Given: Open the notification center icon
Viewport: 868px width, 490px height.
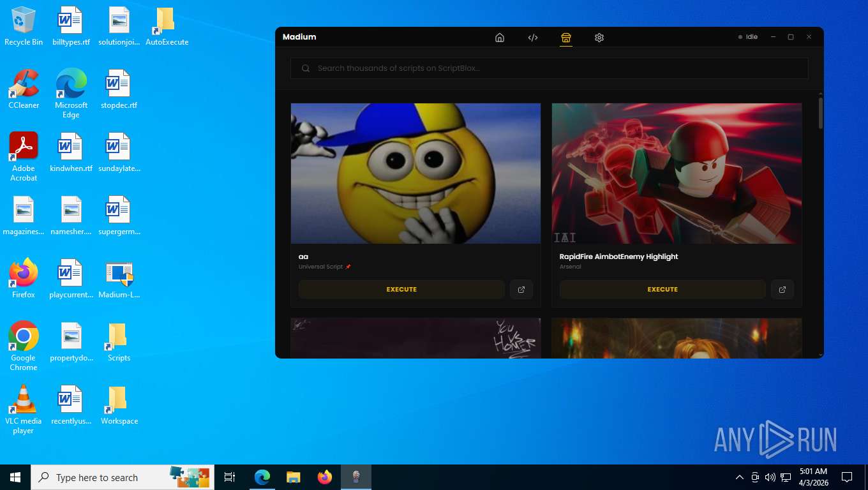Looking at the screenshot, I should point(847,477).
